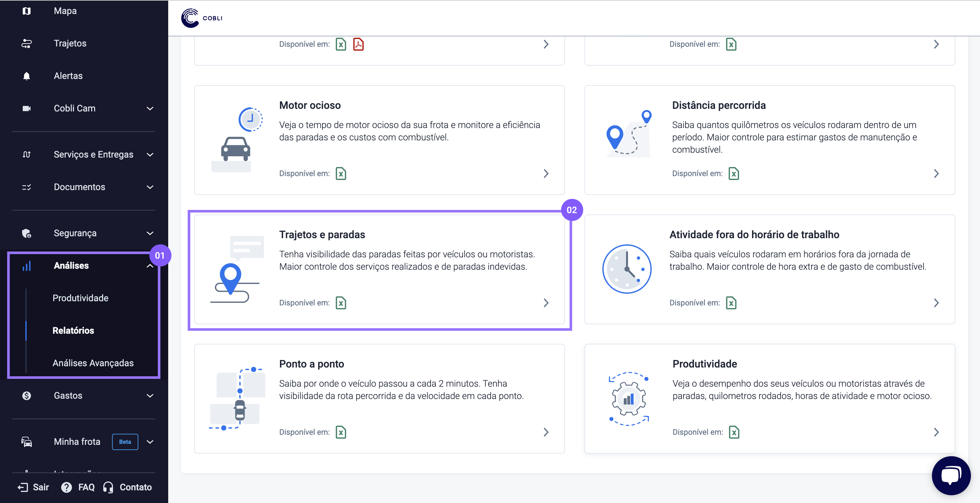The image size is (980, 503).
Task: Collapse the Análises section chevron
Action: tap(150, 266)
